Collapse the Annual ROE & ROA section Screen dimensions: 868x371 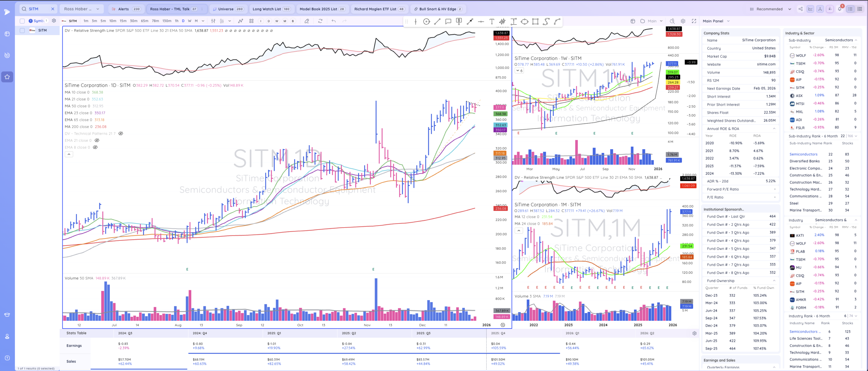point(774,129)
